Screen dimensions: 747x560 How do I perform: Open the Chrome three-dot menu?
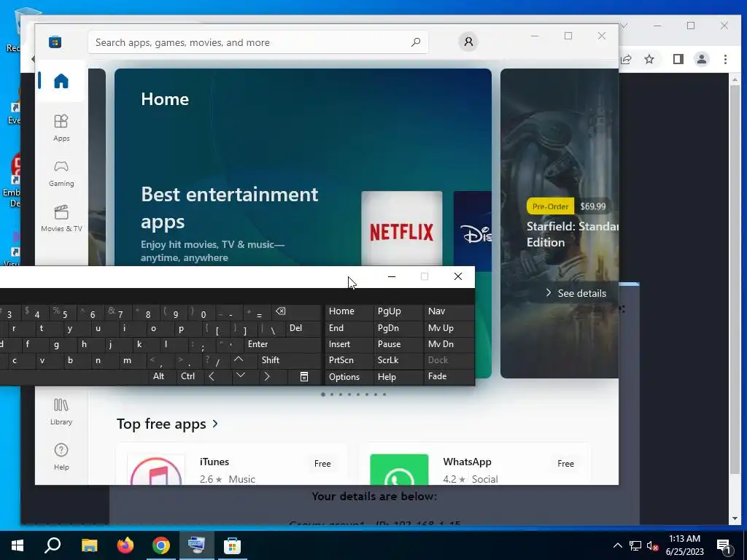(725, 59)
